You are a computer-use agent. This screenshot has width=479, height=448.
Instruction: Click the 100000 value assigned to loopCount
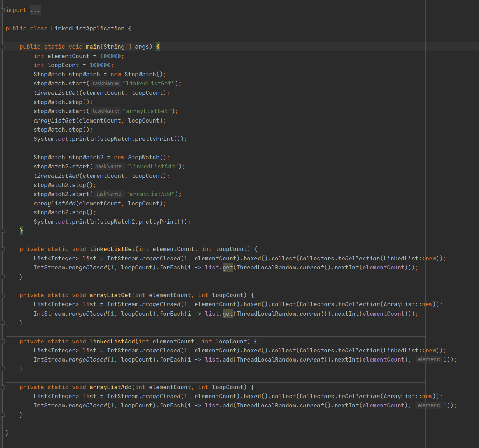[100, 65]
